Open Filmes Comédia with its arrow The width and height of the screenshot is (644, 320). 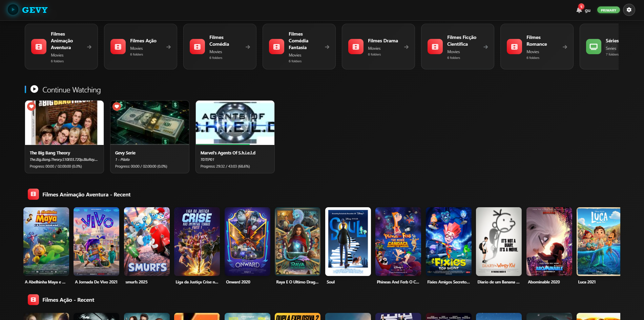coord(248,47)
